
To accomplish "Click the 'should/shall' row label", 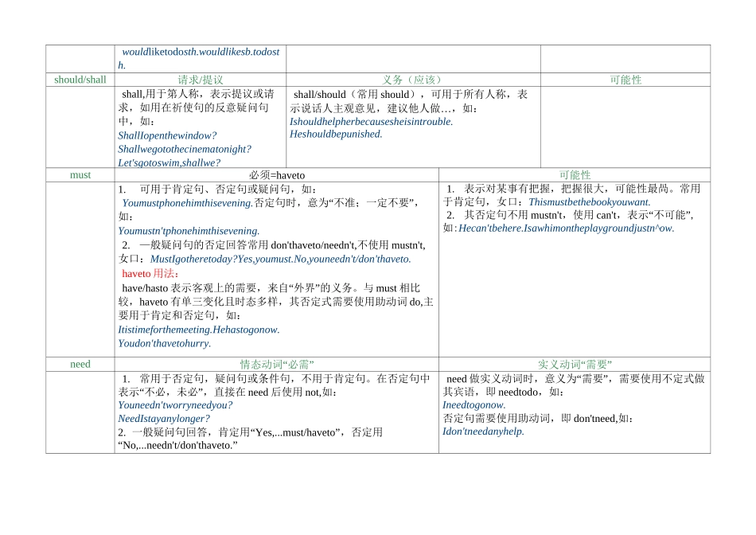I will click(80, 80).
